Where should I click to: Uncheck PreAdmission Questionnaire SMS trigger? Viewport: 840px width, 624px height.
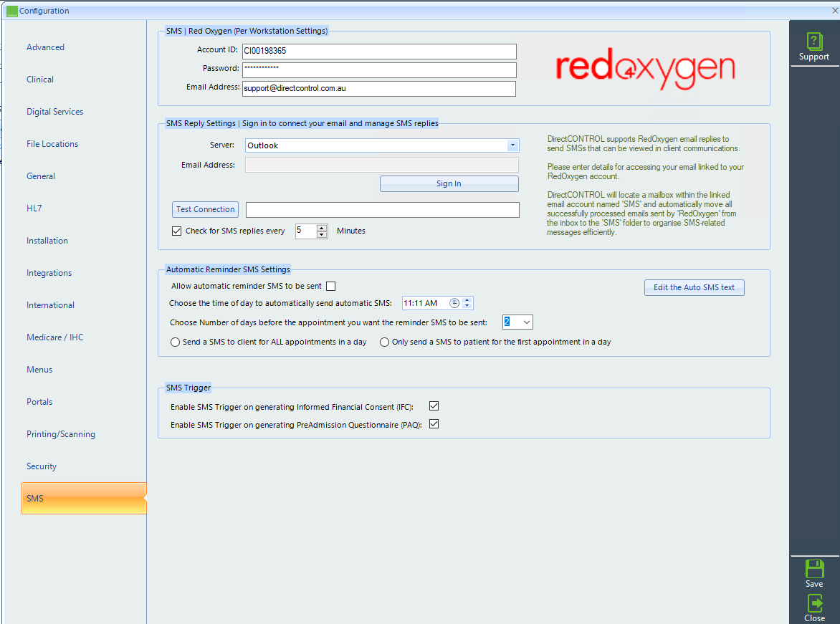pyautogui.click(x=434, y=424)
